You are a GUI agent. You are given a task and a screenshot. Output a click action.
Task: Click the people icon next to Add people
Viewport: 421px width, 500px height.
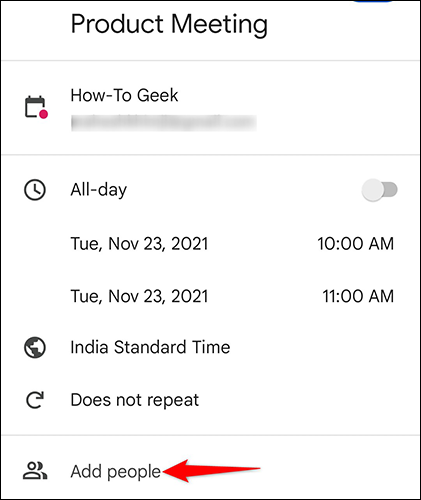(x=35, y=471)
